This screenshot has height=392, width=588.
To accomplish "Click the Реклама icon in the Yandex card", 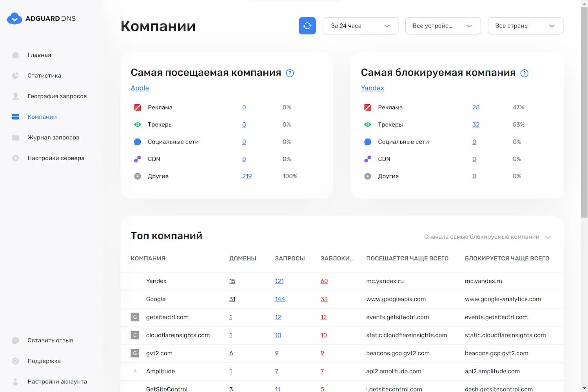I will click(368, 107).
